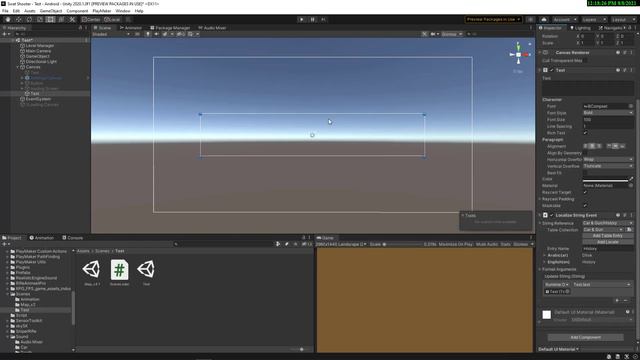Image resolution: width=640 pixels, height=360 pixels.
Task: Open the Account dropdown
Action: 564,19
